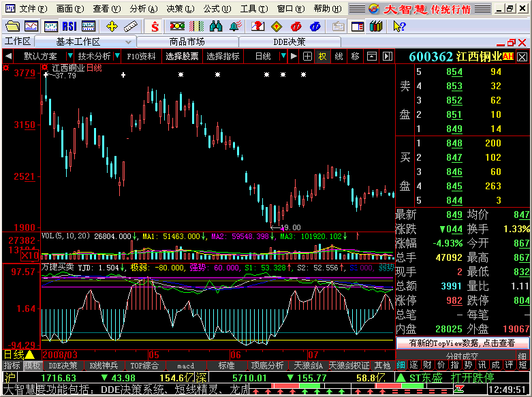Screen dimensions: 532x397
Task: Click the chart with question mark icon
Action: [x=257, y=26]
